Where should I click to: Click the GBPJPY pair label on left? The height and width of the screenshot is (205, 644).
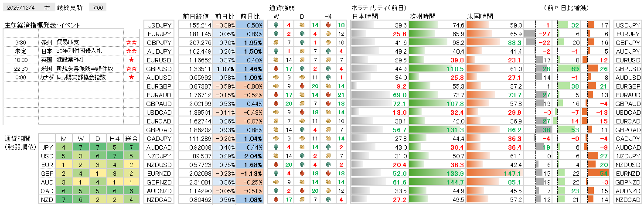pyautogui.click(x=158, y=42)
